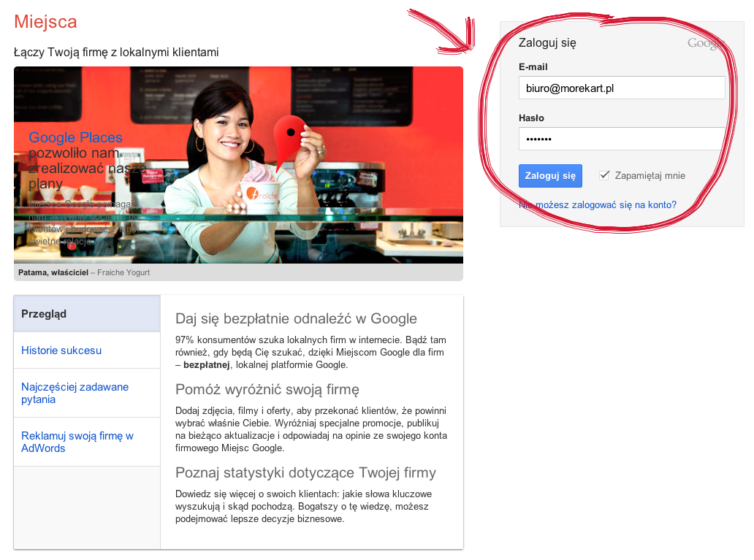Select the Przegląd tab
The width and height of the screenshot is (754, 560).
click(87, 314)
